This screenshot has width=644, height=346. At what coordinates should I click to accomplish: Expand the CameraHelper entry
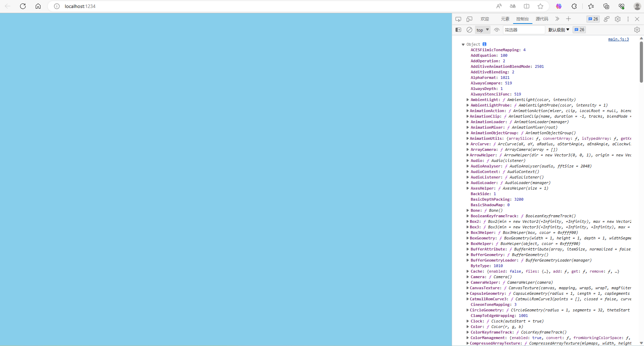468,282
